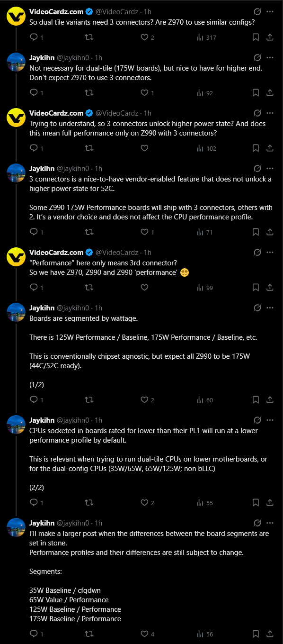283x644 pixels.
Task: Open Jaykihn avatar on the last tweet
Action: point(16,527)
